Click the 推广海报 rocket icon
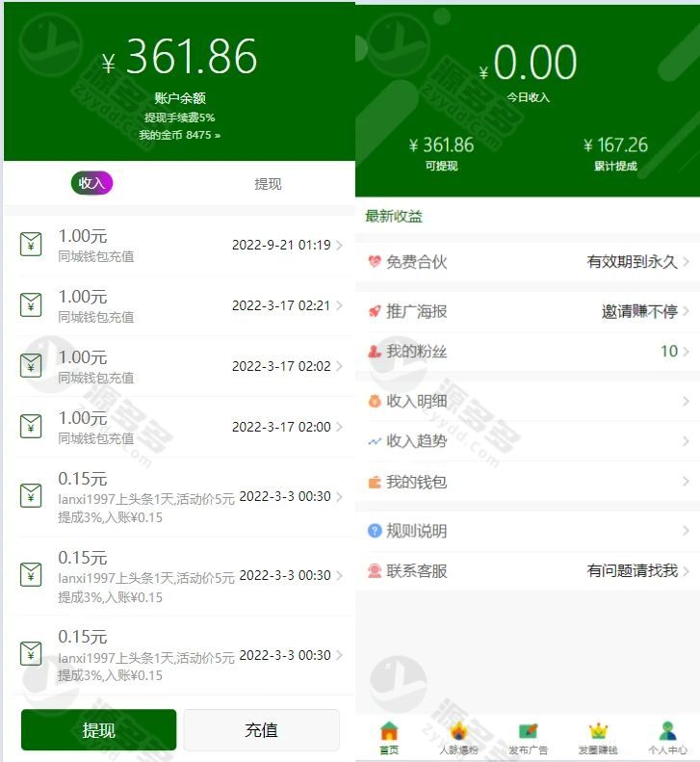The image size is (700, 762). tap(375, 311)
